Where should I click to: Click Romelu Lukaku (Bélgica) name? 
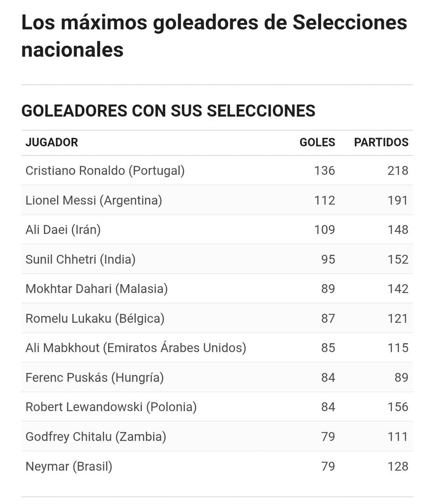click(x=95, y=319)
